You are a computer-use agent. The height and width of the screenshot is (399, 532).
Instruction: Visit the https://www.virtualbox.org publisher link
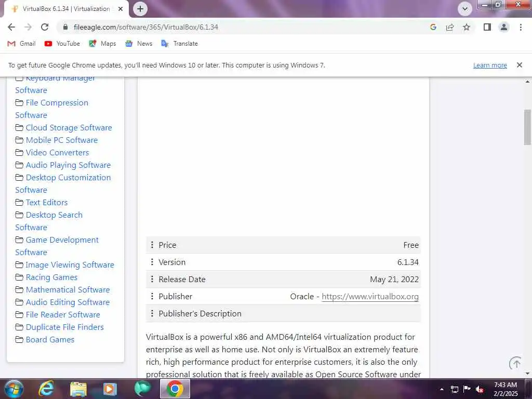370,297
